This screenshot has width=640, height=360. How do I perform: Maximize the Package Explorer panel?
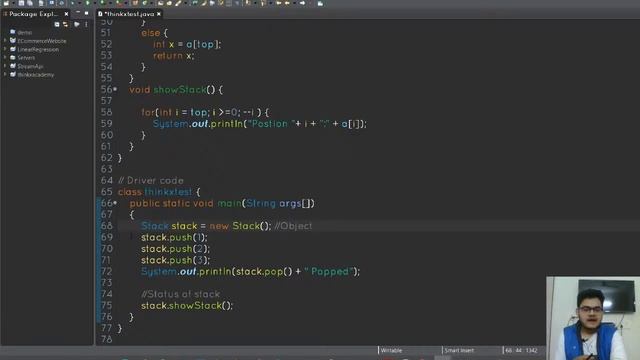[x=87, y=13]
